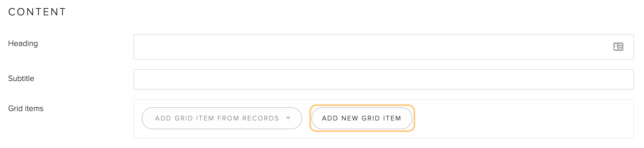Click the caret arrow on Add Grid Item From Records
This screenshot has height=148, width=644.
click(288, 118)
